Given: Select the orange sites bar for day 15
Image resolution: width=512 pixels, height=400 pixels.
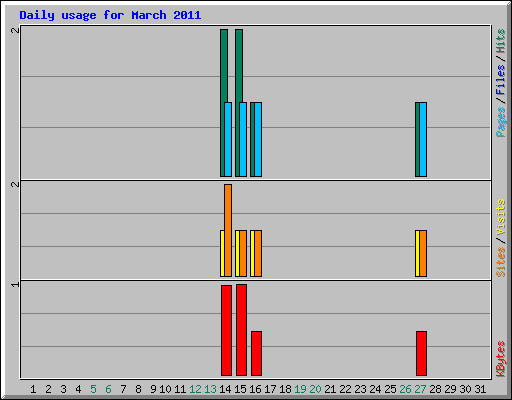Looking at the screenshot, I should tap(243, 253).
